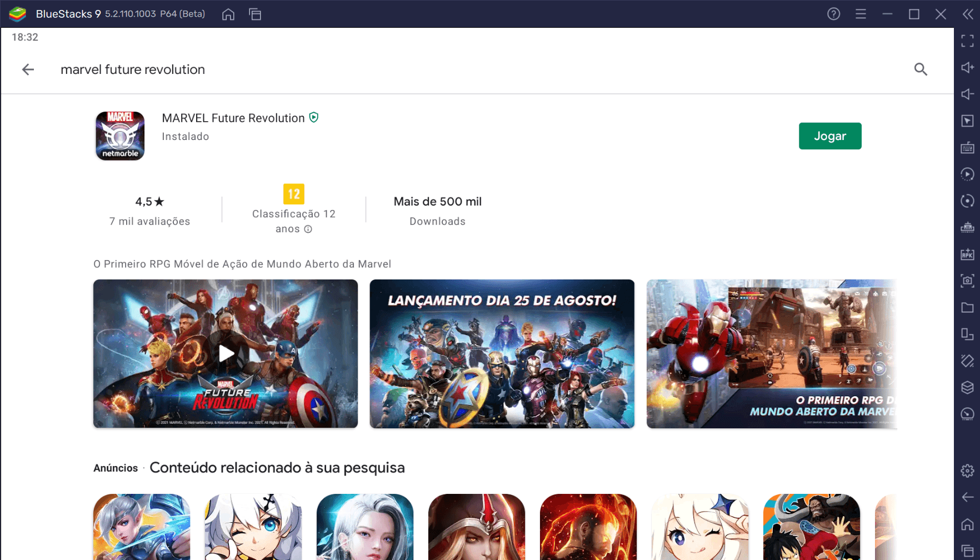Click the game description tagline text
This screenshot has width=980, height=560.
pos(242,264)
